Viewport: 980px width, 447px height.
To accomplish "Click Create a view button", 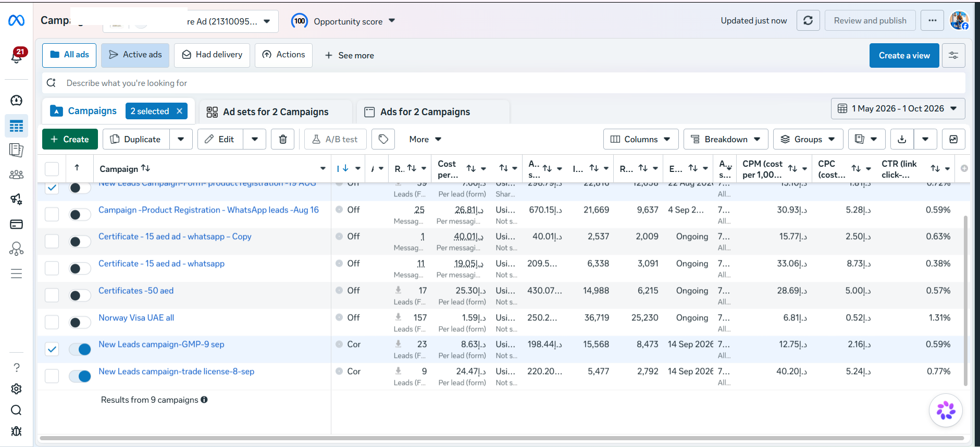I will pyautogui.click(x=904, y=55).
